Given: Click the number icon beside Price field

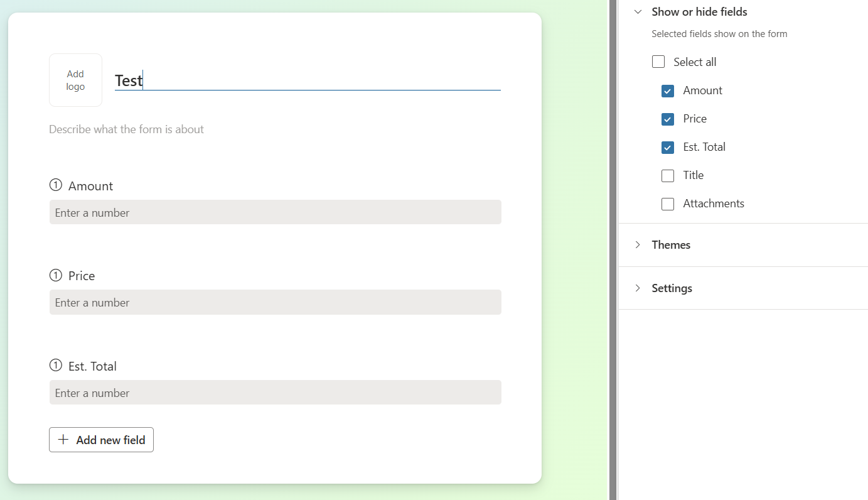Looking at the screenshot, I should [55, 274].
